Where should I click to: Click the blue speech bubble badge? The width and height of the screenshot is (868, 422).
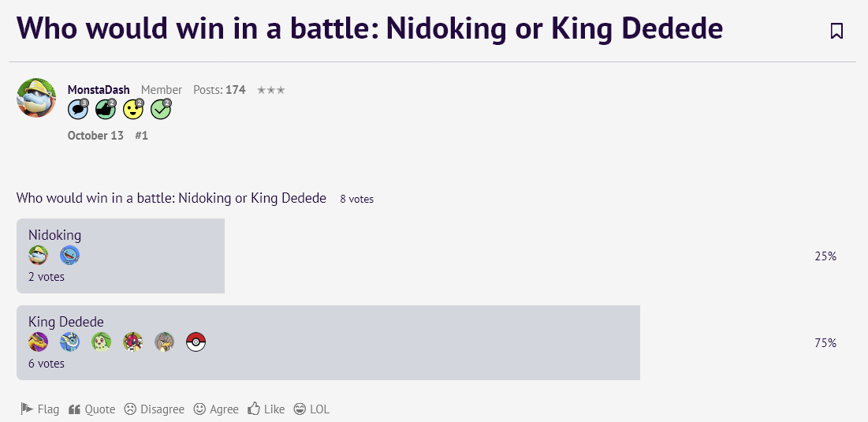coord(77,109)
